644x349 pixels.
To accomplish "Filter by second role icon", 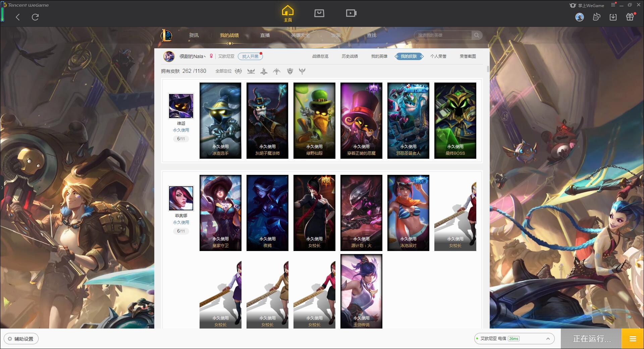I will (251, 71).
